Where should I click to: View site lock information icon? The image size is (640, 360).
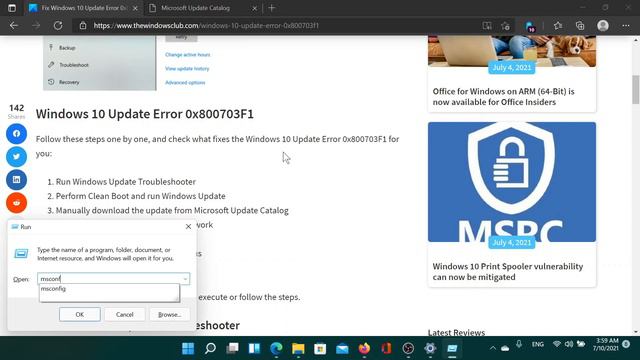click(x=83, y=25)
